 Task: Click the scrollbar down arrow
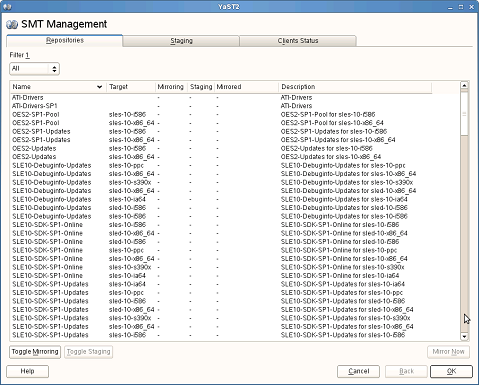point(464,336)
